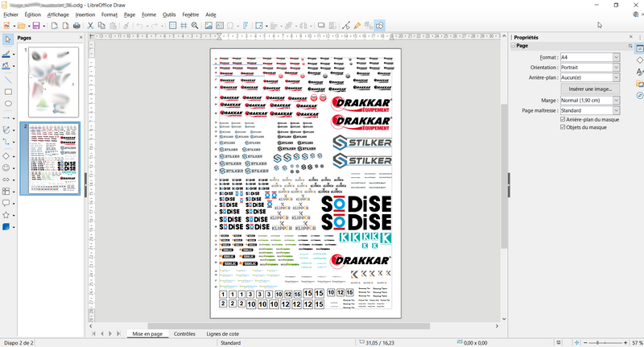The height and width of the screenshot is (347, 644).
Task: Close the Propriétés sidebar deck
Action: 631,37
